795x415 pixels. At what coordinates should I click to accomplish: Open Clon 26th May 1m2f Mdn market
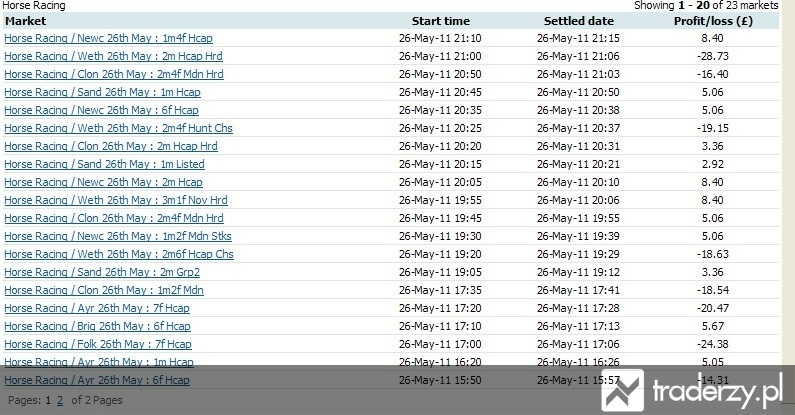pyautogui.click(x=104, y=290)
